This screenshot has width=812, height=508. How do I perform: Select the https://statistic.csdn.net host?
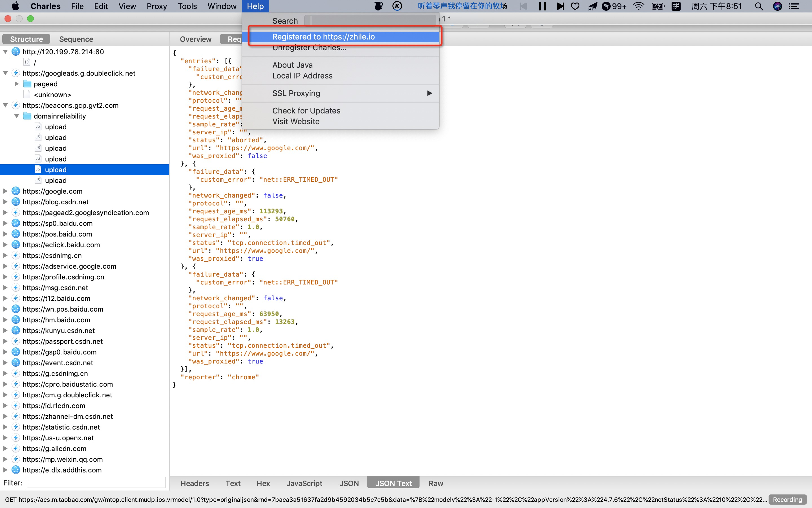coord(61,427)
